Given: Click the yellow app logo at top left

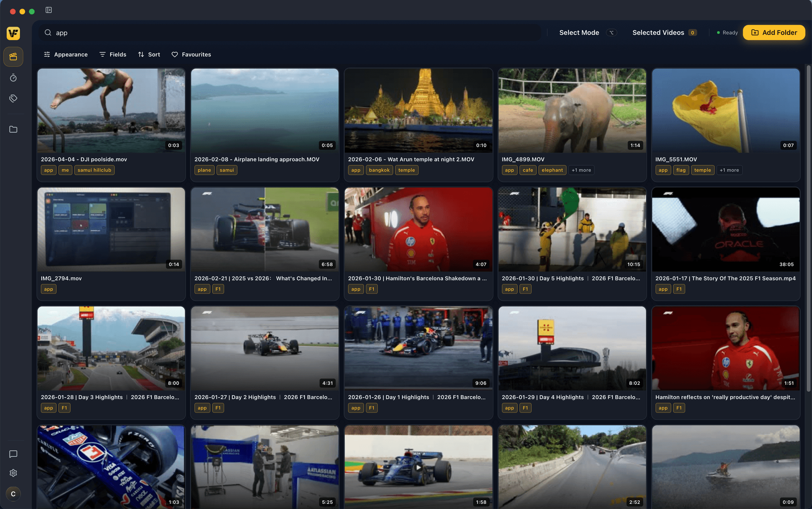Looking at the screenshot, I should tap(13, 33).
